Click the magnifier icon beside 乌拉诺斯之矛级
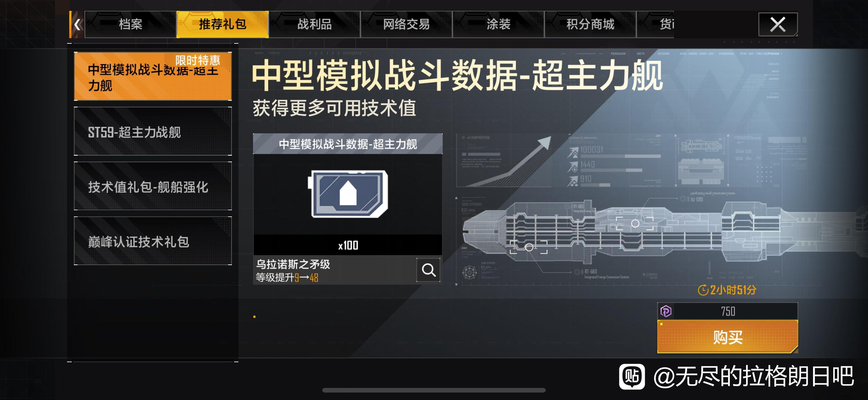The image size is (868, 400). [x=428, y=270]
